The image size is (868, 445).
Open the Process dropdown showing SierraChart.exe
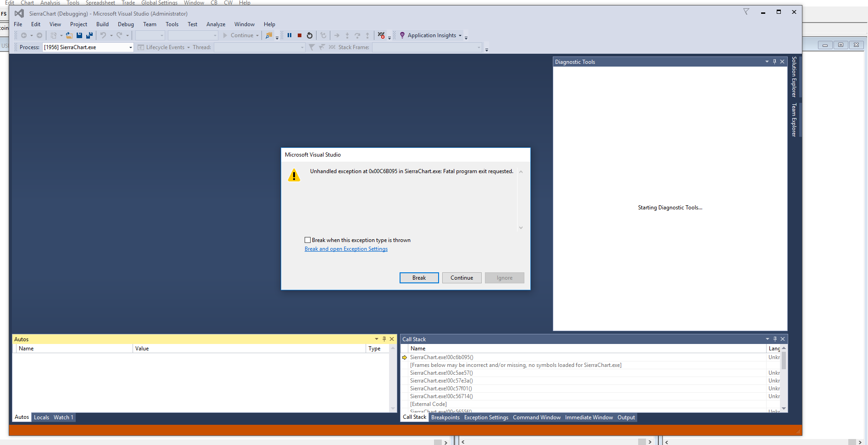point(88,47)
